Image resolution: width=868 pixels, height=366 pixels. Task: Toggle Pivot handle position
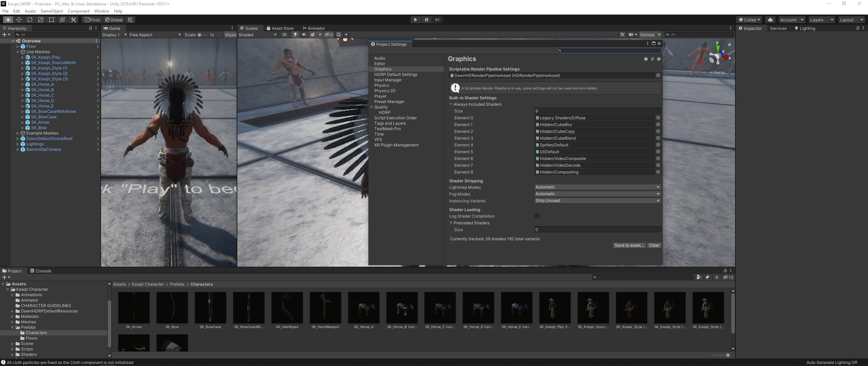pos(92,20)
